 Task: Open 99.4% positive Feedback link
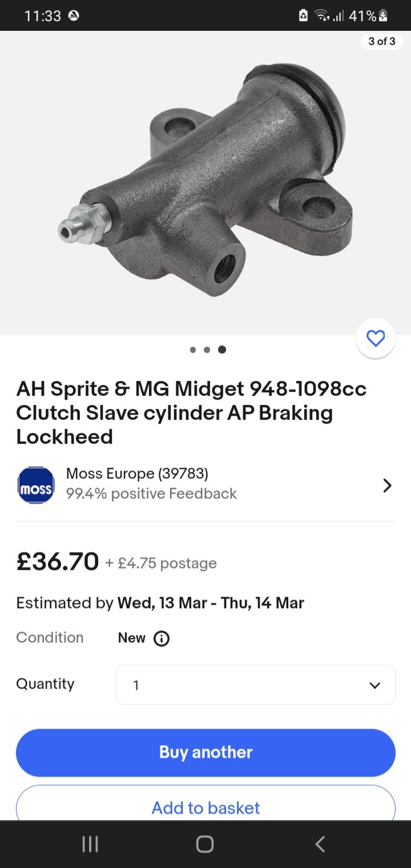coord(151,493)
